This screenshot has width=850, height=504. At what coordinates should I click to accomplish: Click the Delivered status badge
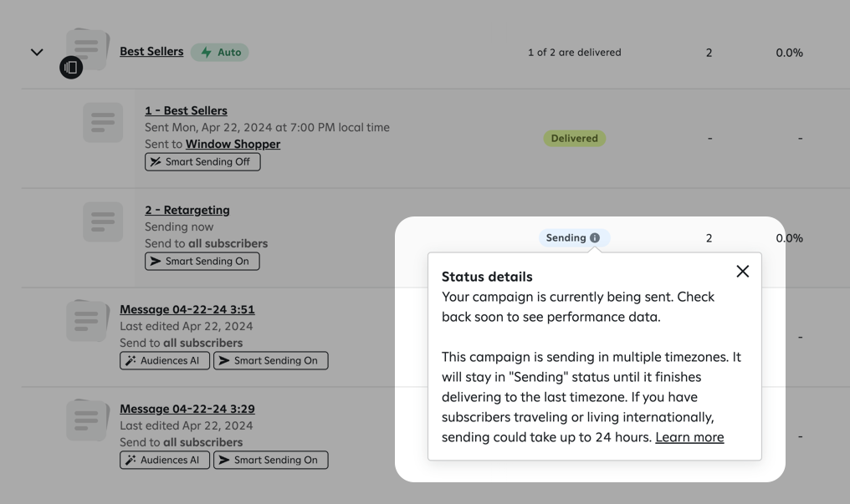click(574, 138)
